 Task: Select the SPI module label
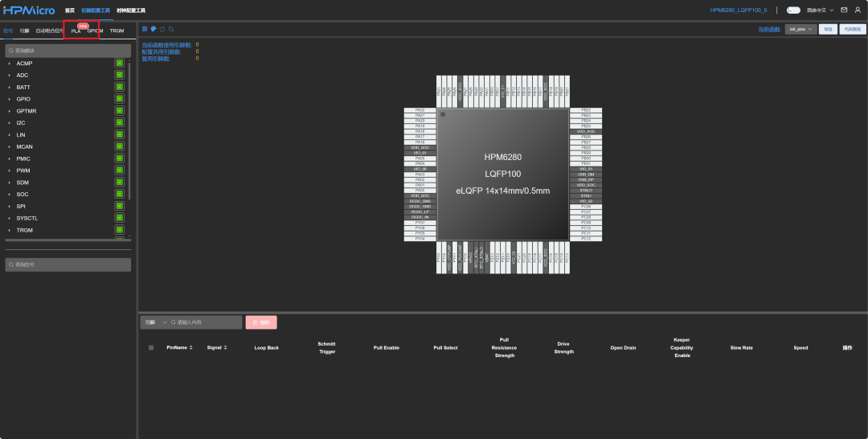[x=21, y=206]
